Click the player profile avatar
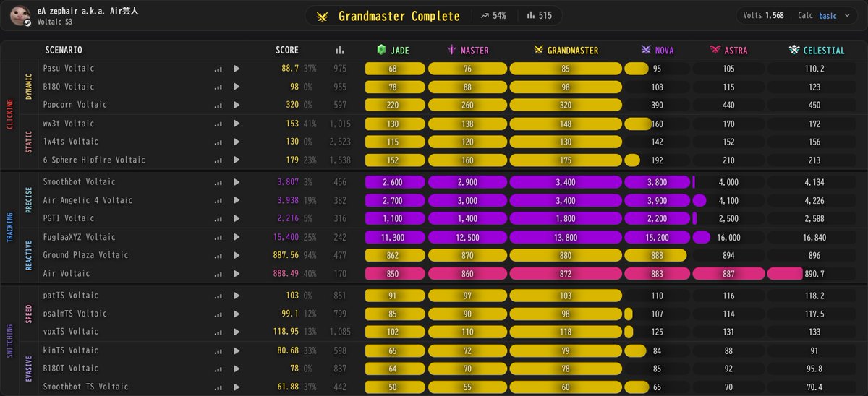 [x=22, y=15]
